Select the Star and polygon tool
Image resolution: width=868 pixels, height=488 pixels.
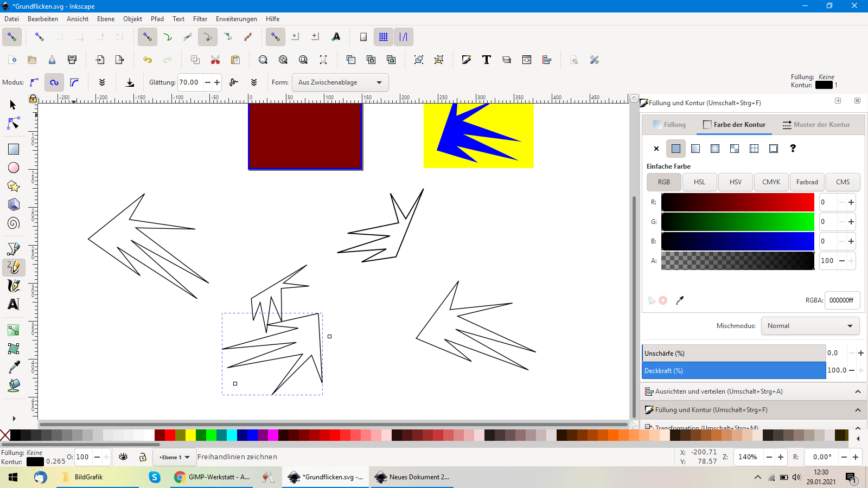click(x=14, y=186)
